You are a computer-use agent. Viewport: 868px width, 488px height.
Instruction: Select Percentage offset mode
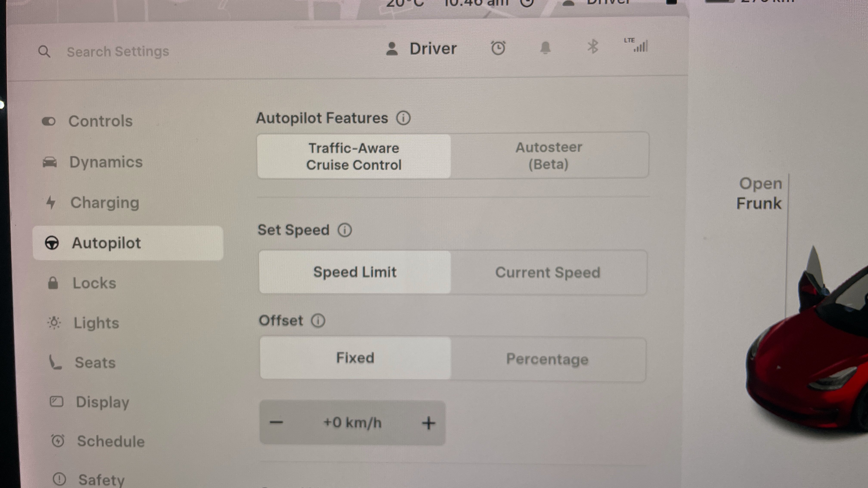(547, 359)
